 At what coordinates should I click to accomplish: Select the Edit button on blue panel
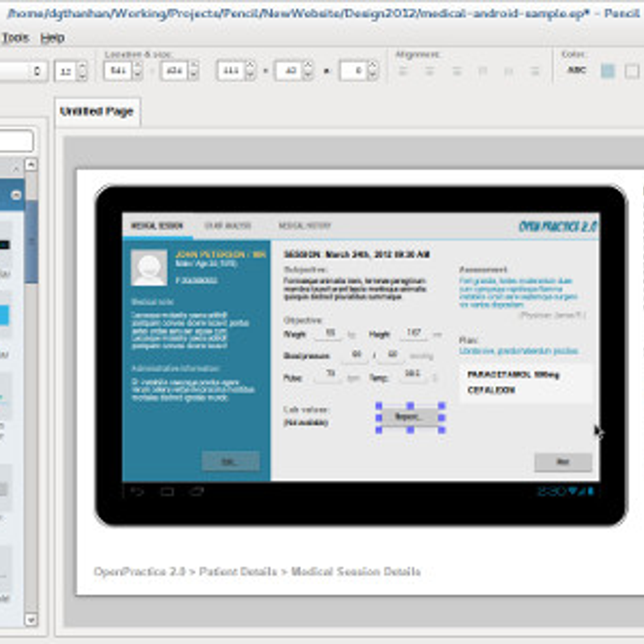pyautogui.click(x=230, y=461)
